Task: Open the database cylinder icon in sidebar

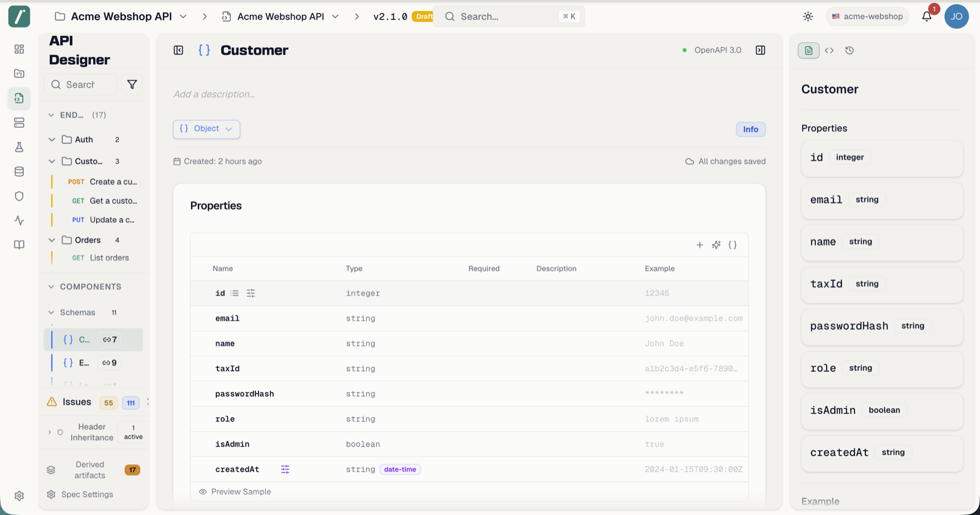Action: [19, 171]
